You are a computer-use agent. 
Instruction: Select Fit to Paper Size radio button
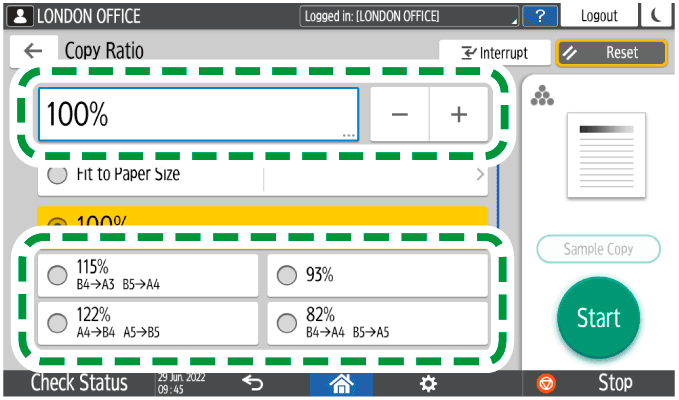(57, 176)
